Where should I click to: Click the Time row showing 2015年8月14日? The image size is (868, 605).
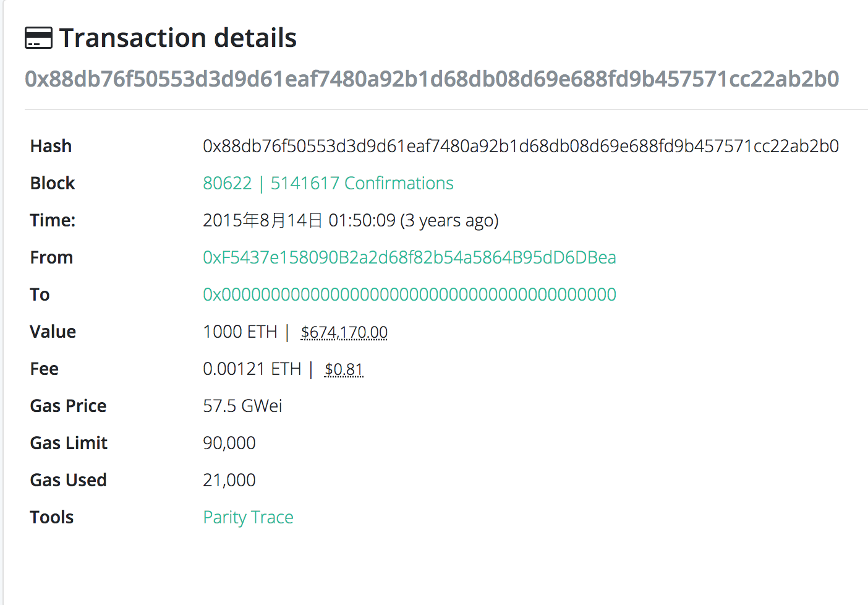point(351,220)
